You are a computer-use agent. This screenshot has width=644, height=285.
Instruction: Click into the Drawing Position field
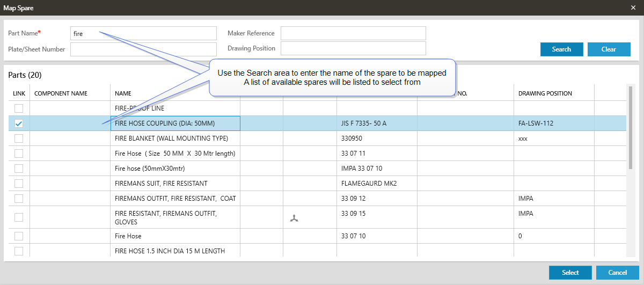coord(353,48)
